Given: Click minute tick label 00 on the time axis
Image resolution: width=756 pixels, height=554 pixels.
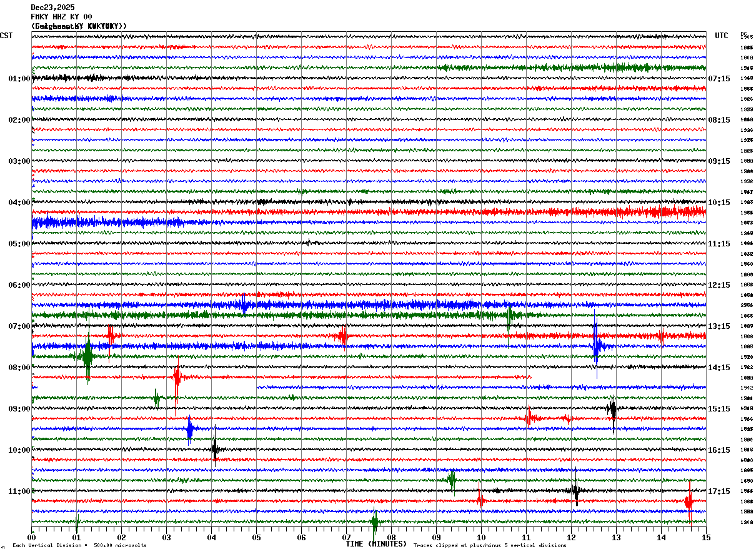Looking at the screenshot, I should pyautogui.click(x=31, y=537).
